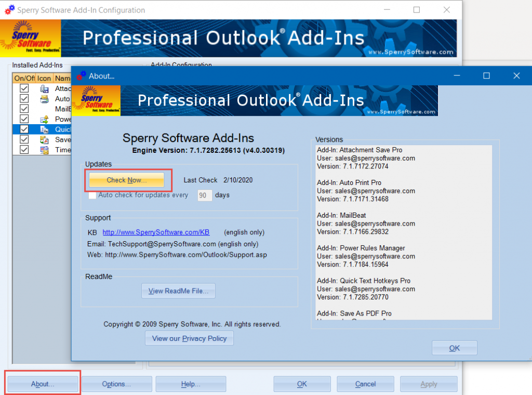The height and width of the screenshot is (395, 532).
Task: Click the Help button
Action: (191, 384)
